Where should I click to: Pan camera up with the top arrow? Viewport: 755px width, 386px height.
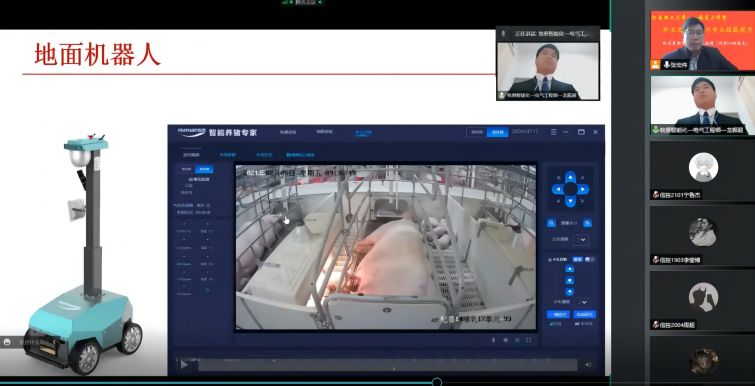[571, 177]
